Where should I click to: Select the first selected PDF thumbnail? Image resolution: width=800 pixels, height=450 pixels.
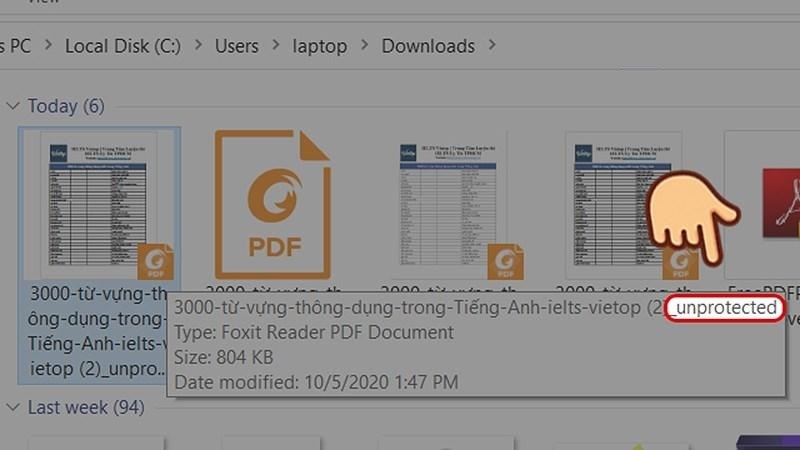click(98, 203)
